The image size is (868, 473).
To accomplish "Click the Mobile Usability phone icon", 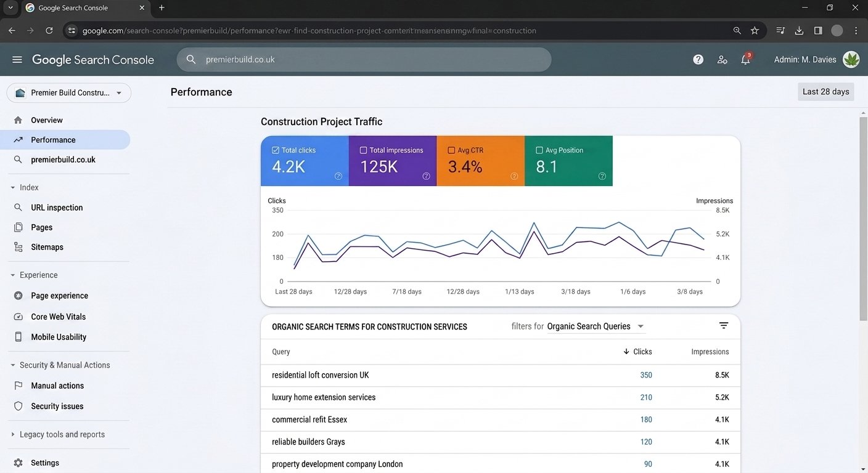I will click(18, 337).
